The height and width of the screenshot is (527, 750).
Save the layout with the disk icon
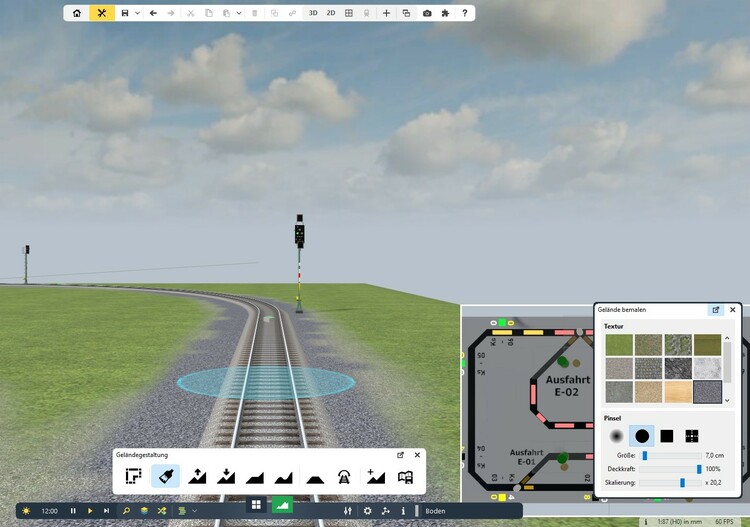(x=125, y=13)
